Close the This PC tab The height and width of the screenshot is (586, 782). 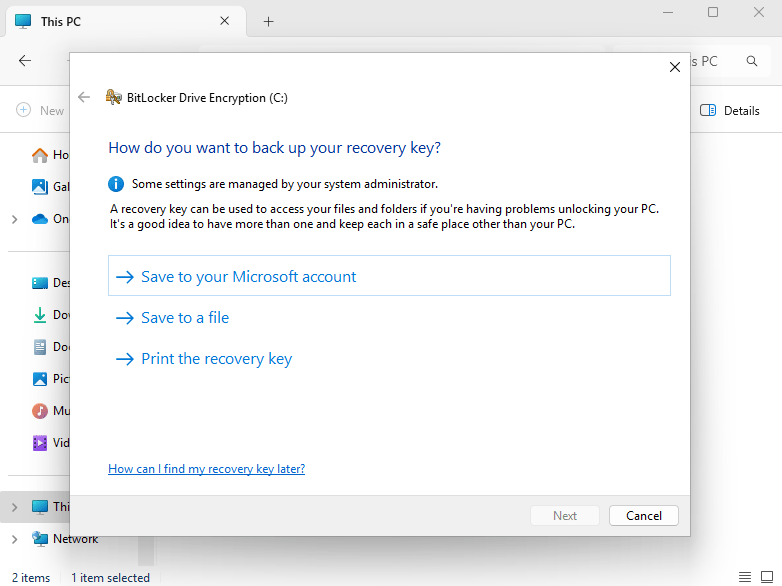point(225,21)
